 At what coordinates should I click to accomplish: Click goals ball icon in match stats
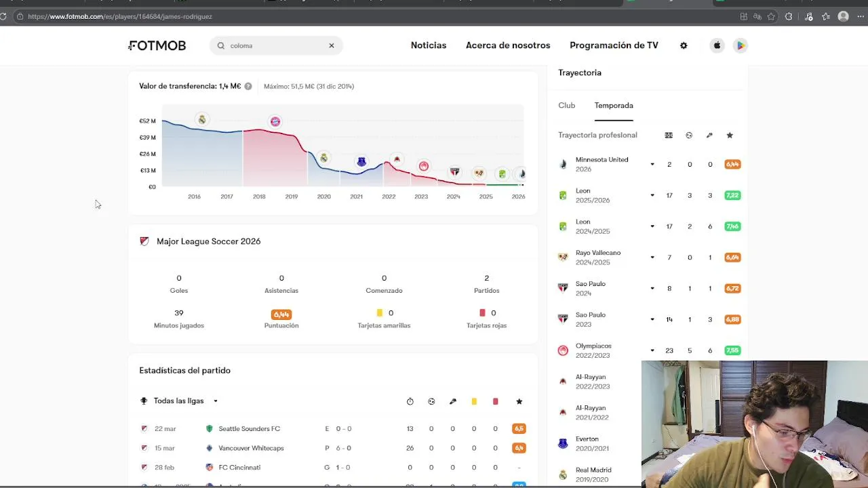431,401
